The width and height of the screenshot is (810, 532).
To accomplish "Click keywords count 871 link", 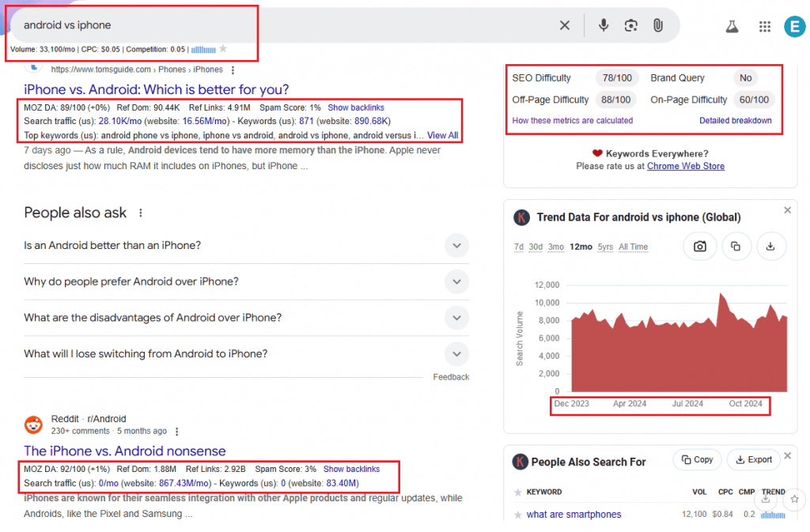I will click(306, 121).
